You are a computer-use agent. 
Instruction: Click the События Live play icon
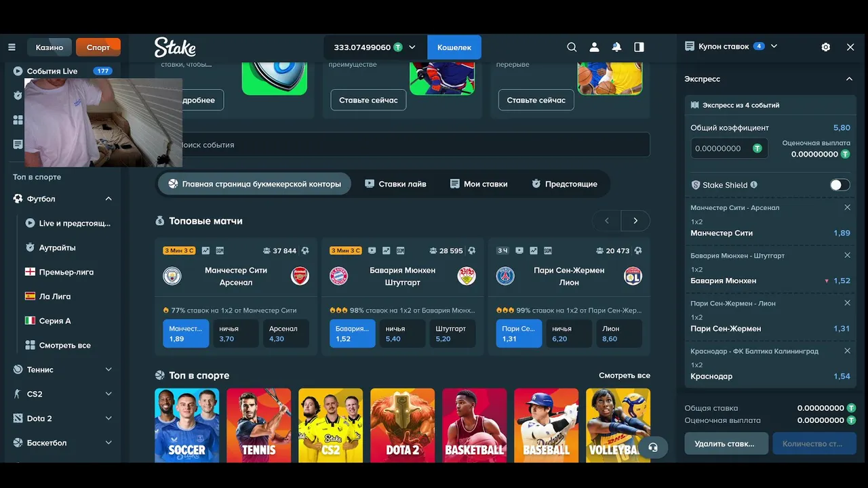pyautogui.click(x=18, y=71)
